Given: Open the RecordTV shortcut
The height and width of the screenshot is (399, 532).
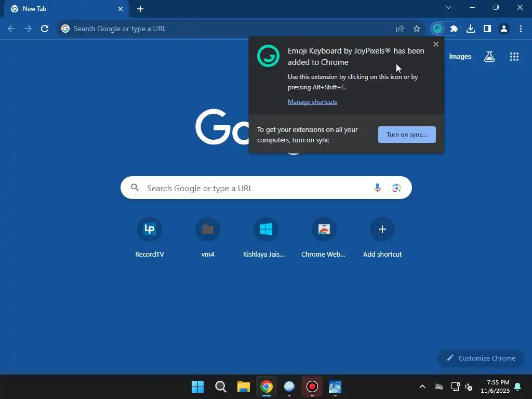Looking at the screenshot, I should pos(150,237).
